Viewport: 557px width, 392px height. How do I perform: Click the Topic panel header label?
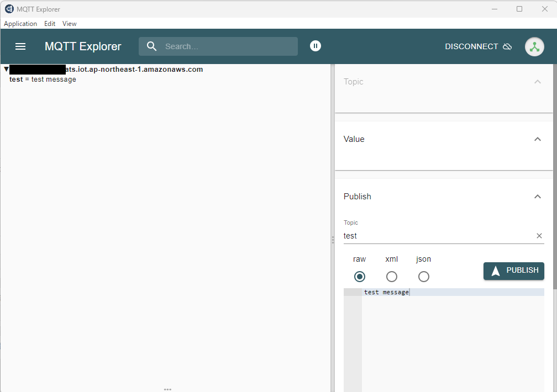353,82
